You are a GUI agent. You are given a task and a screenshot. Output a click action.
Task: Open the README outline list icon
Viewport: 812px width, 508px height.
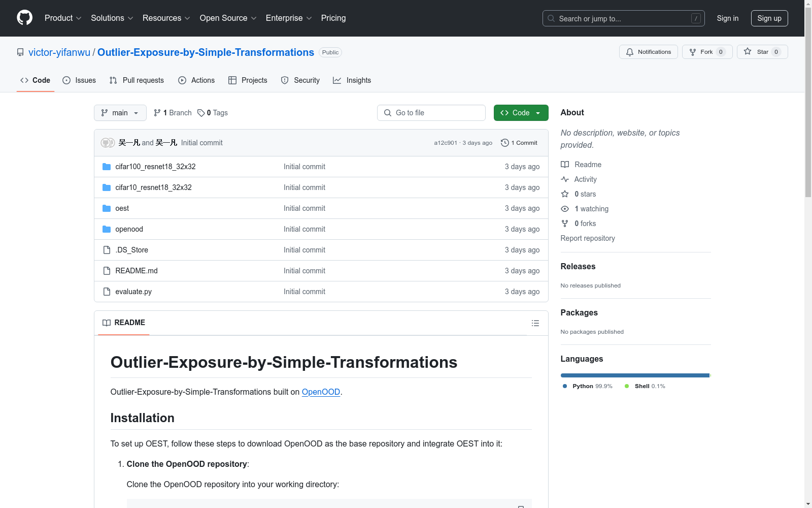[535, 323]
